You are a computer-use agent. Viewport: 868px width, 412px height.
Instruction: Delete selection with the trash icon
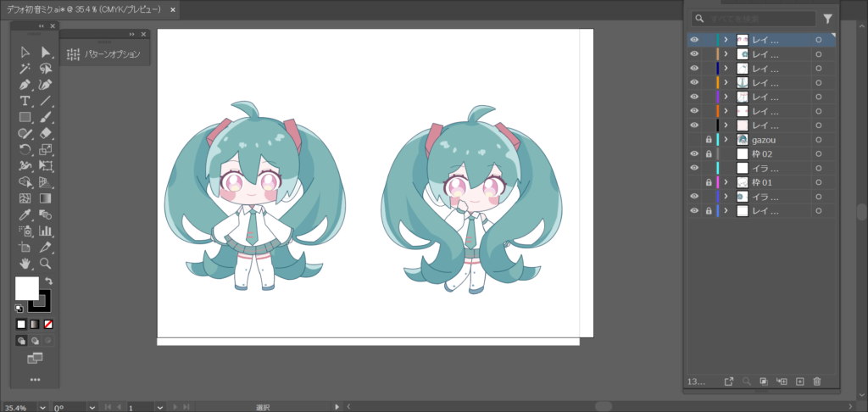817,381
